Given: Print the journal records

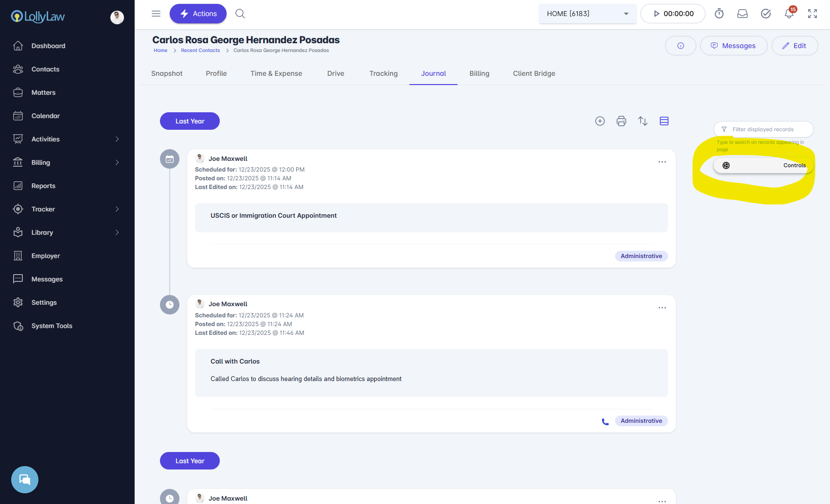Looking at the screenshot, I should (621, 121).
